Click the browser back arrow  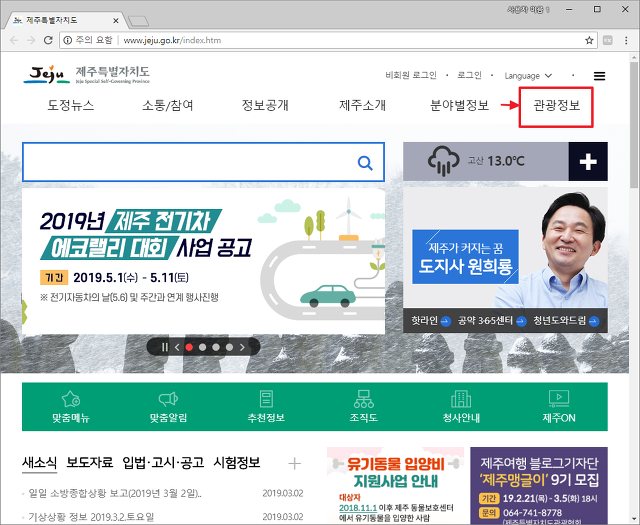click(x=14, y=40)
